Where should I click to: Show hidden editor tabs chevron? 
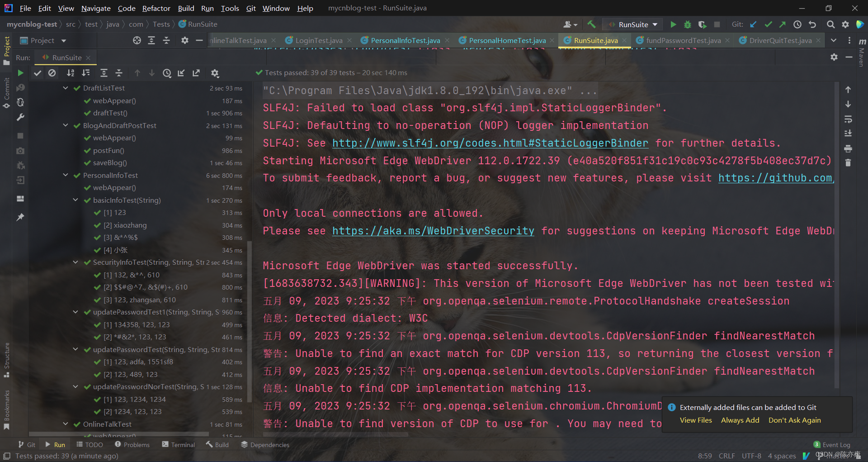pos(834,40)
